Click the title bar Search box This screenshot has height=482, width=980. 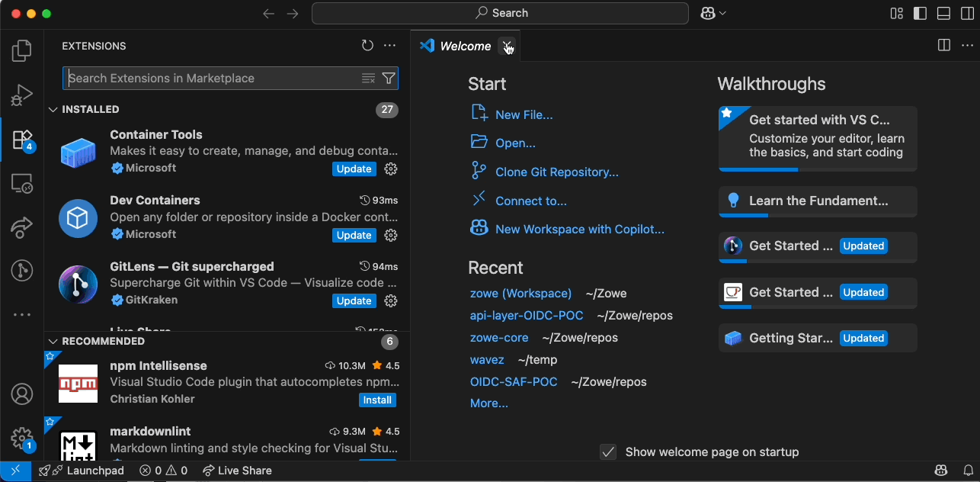pos(501,13)
